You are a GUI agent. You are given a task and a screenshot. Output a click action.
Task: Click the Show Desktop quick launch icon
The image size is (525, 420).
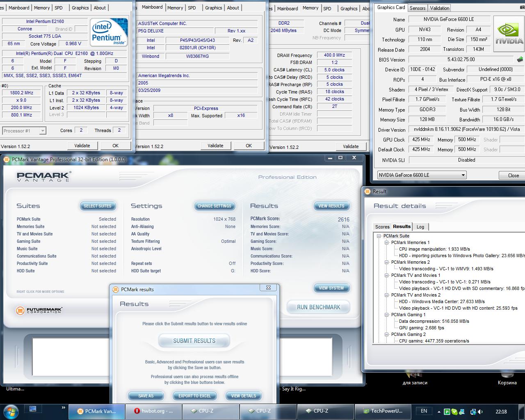click(x=33, y=409)
